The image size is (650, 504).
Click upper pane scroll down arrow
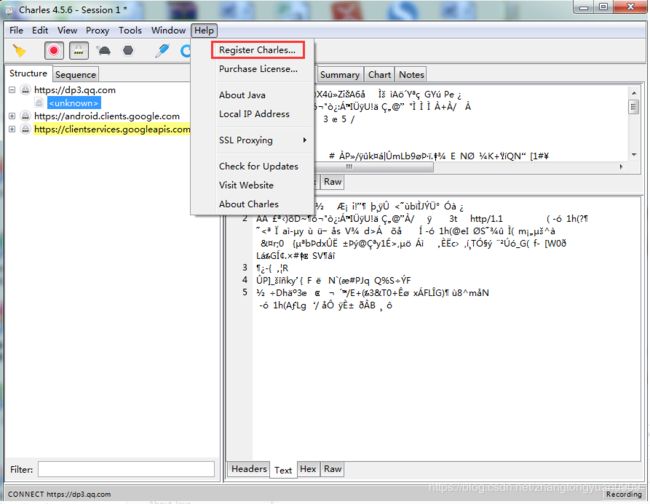coord(633,155)
